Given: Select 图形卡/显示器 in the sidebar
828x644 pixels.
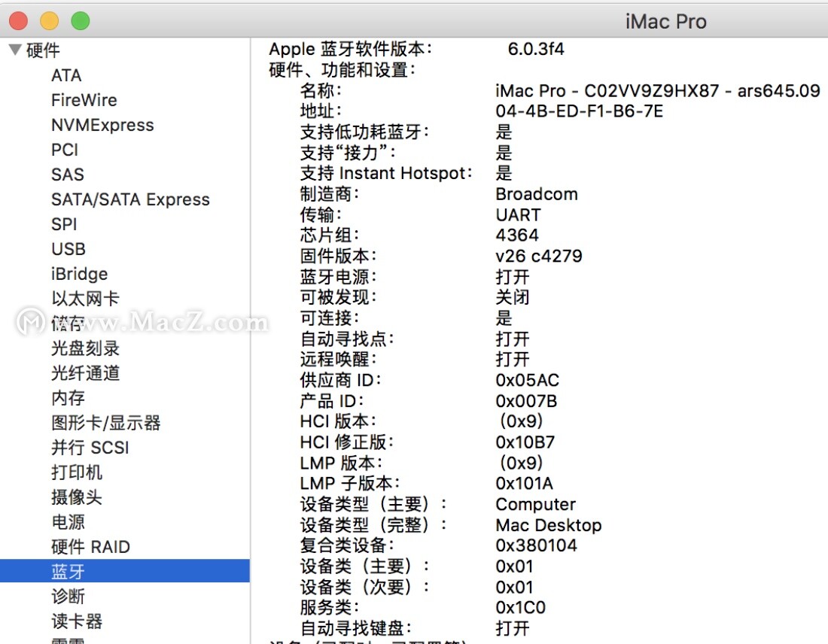Looking at the screenshot, I should point(105,423).
